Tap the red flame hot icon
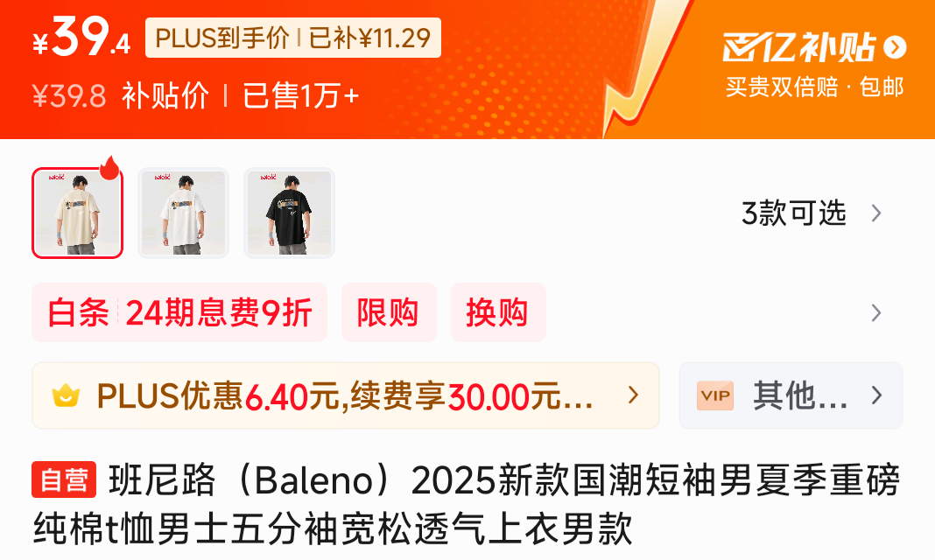935x560 pixels. click(109, 168)
